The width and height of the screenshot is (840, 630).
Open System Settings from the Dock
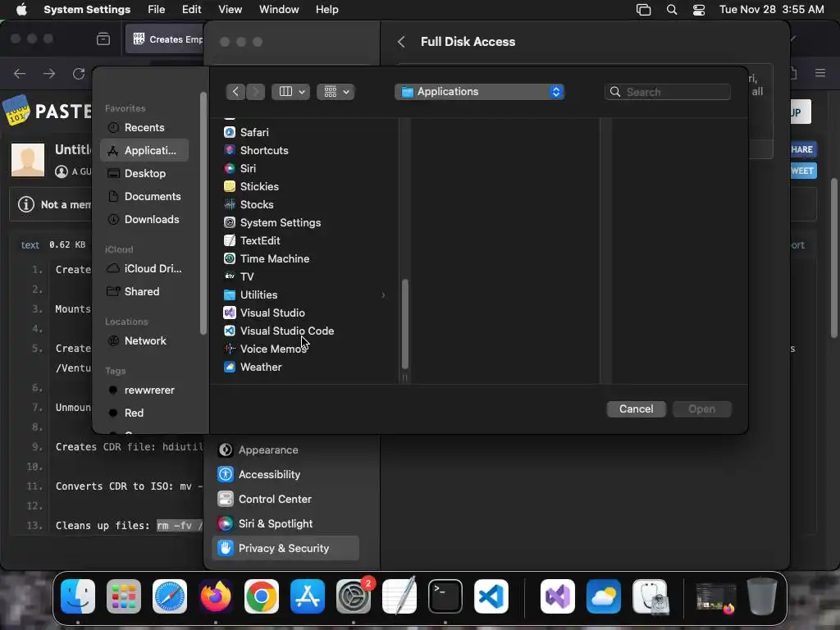(x=353, y=596)
